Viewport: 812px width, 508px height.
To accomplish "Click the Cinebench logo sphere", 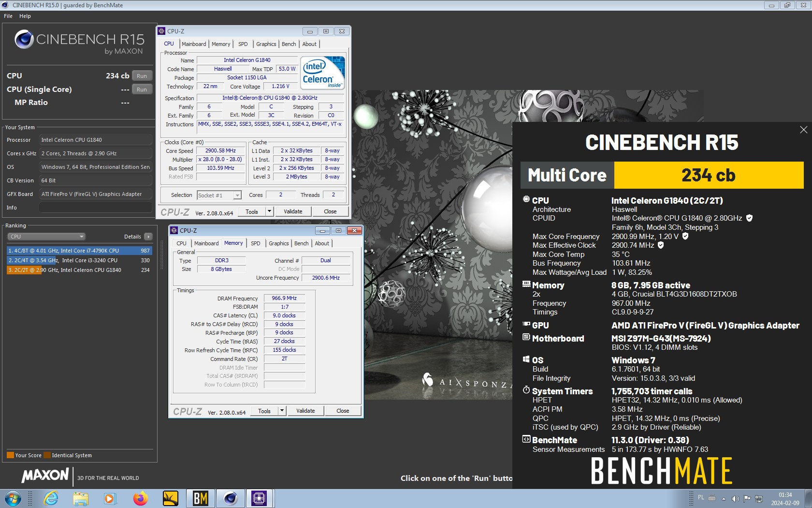I will (x=24, y=39).
